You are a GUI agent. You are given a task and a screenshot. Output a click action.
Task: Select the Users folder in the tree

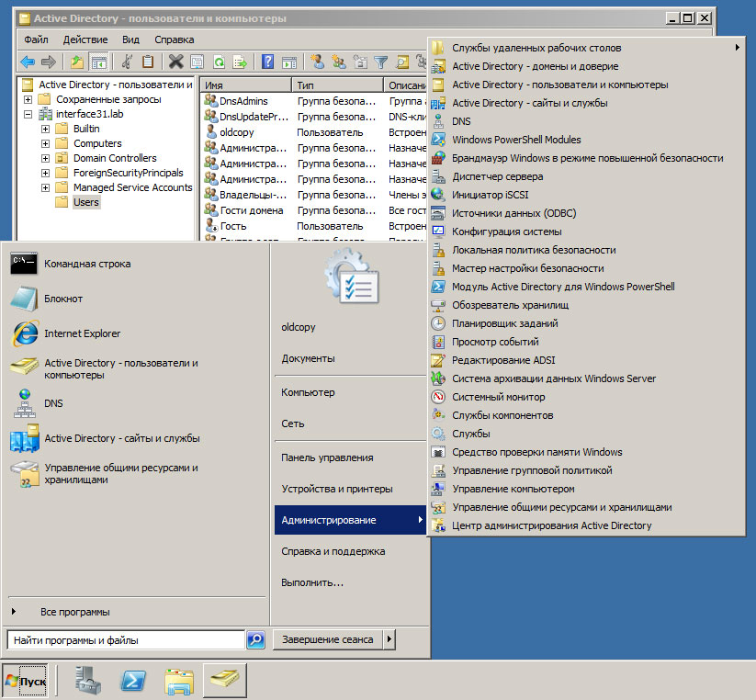85,202
